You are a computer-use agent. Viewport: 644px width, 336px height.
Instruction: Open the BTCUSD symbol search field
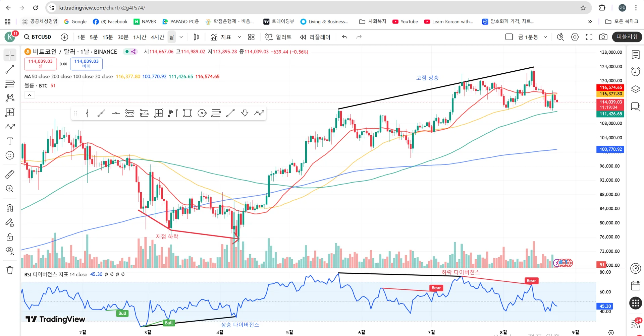(x=38, y=37)
